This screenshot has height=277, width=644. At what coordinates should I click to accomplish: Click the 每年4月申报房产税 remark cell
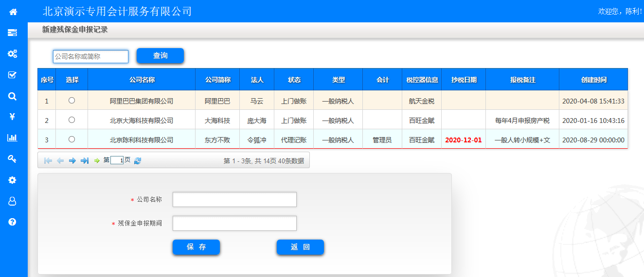[522, 120]
